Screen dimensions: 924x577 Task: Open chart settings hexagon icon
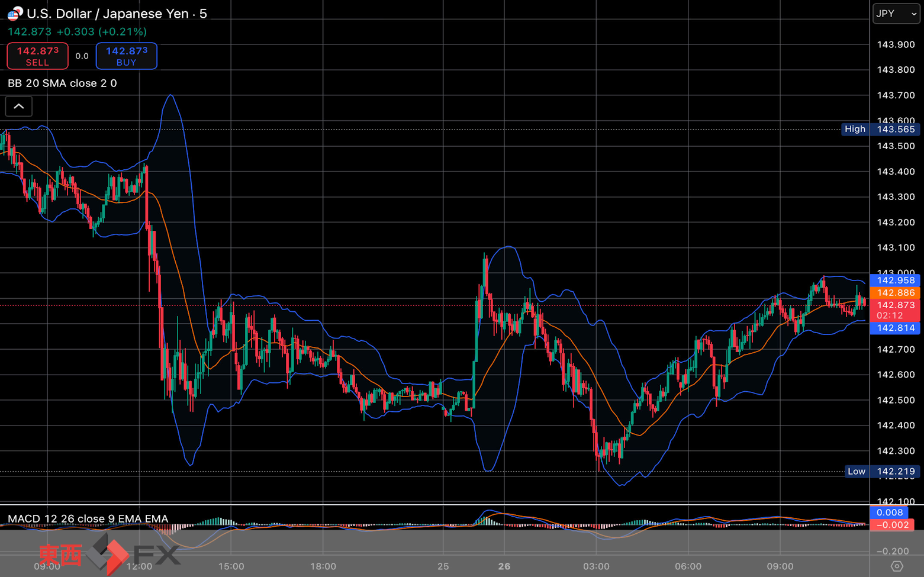897,566
